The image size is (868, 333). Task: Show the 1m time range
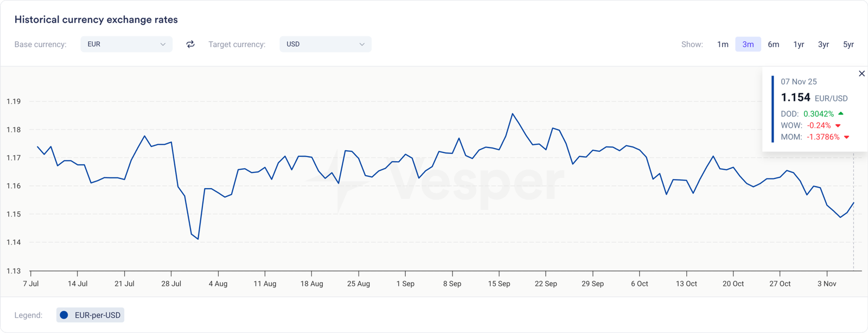click(723, 44)
